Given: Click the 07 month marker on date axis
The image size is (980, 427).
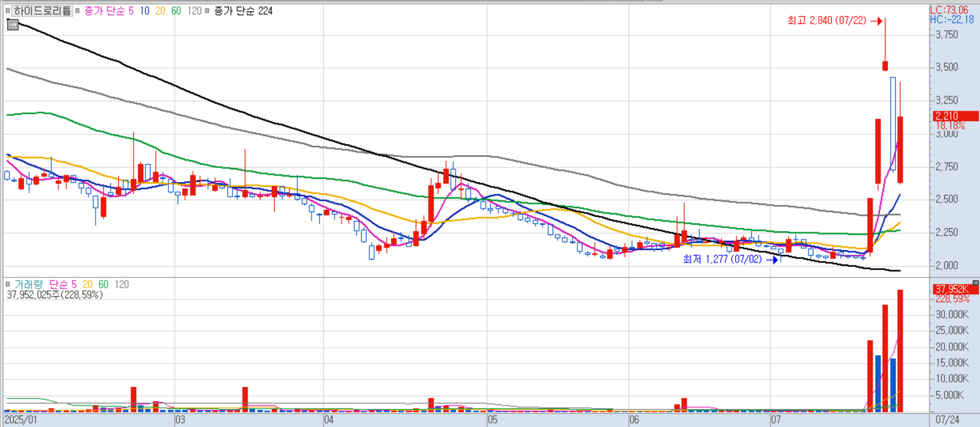Looking at the screenshot, I should click(x=775, y=420).
